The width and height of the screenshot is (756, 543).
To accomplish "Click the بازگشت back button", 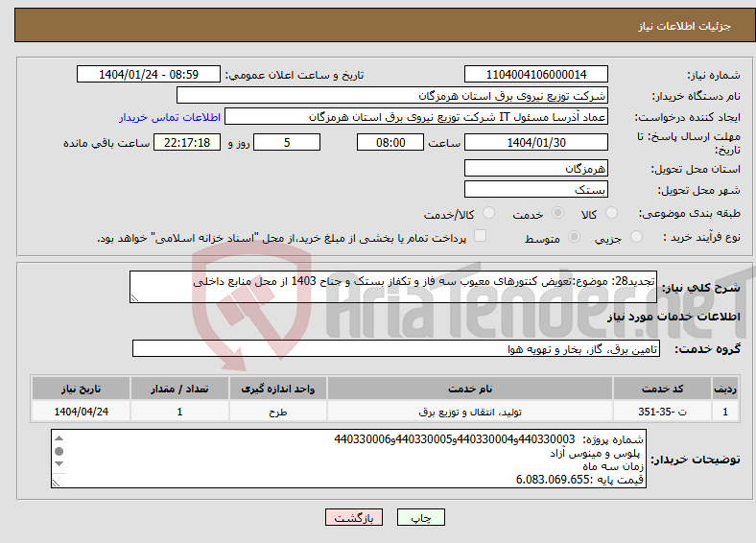I will pyautogui.click(x=354, y=517).
